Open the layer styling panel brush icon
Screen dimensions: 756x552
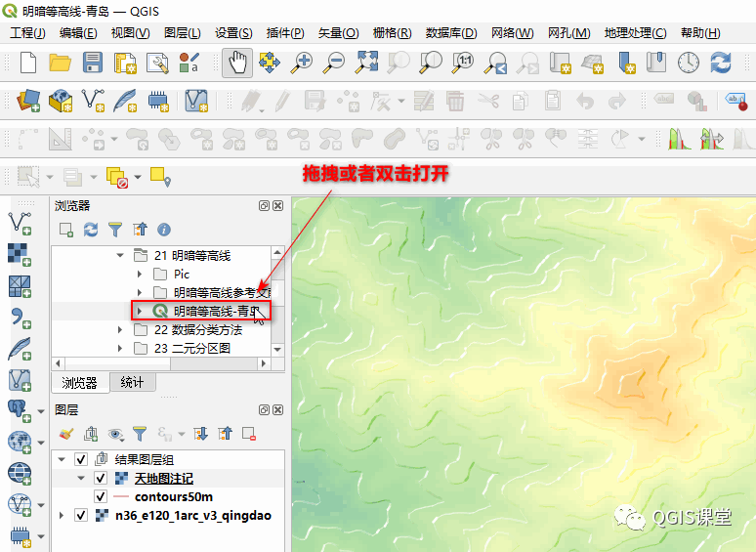[x=66, y=434]
